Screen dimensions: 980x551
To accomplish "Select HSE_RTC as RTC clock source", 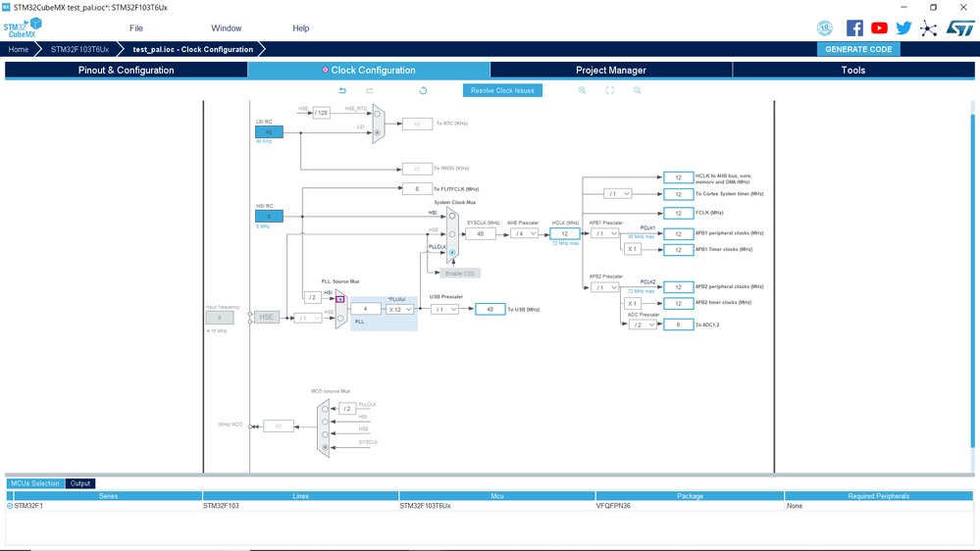I will [x=377, y=114].
